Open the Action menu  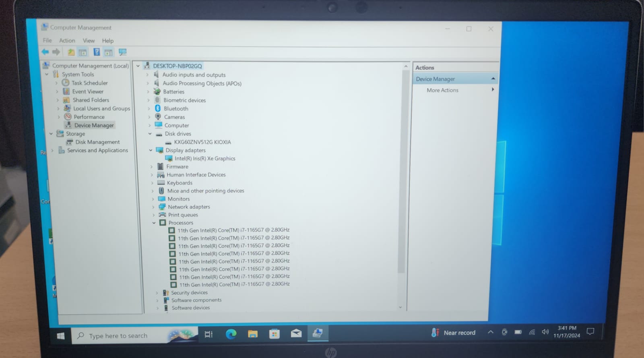67,40
